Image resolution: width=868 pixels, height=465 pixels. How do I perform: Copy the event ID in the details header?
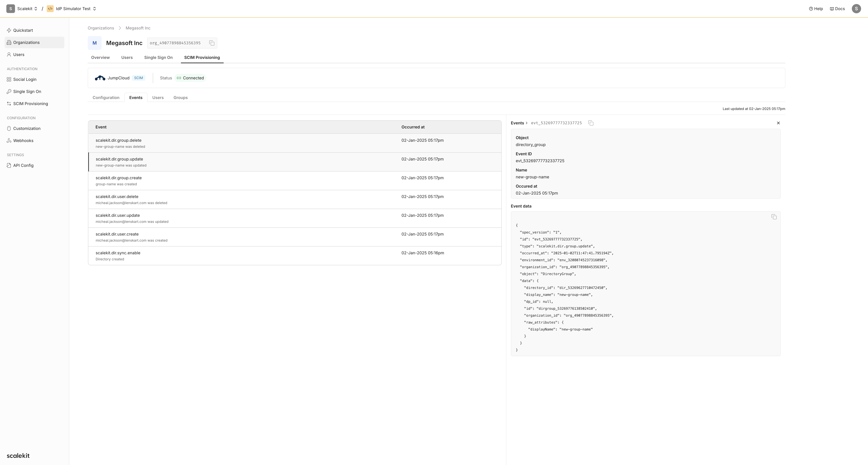click(591, 123)
